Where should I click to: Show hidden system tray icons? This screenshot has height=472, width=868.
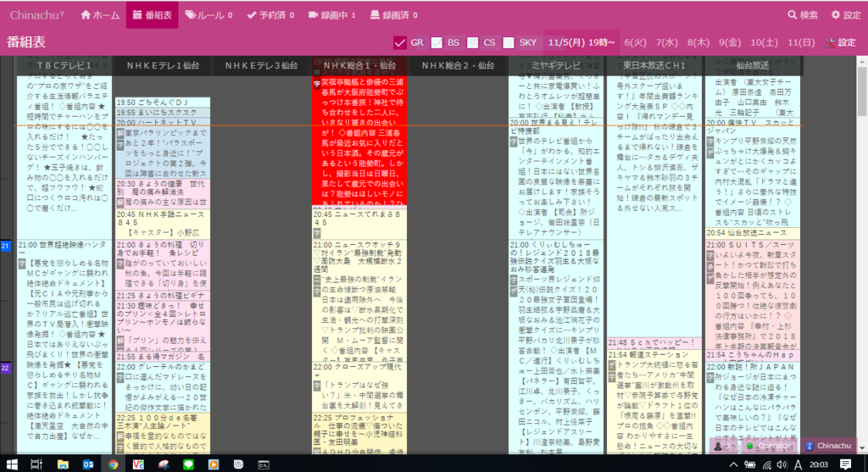pos(733,464)
